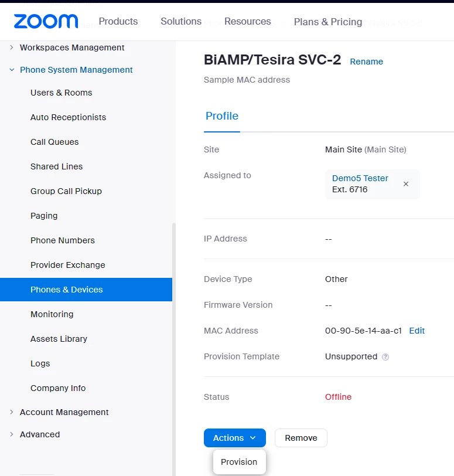This screenshot has width=454, height=476.
Task: Open the Demo5 Tester user link
Action: pyautogui.click(x=360, y=178)
